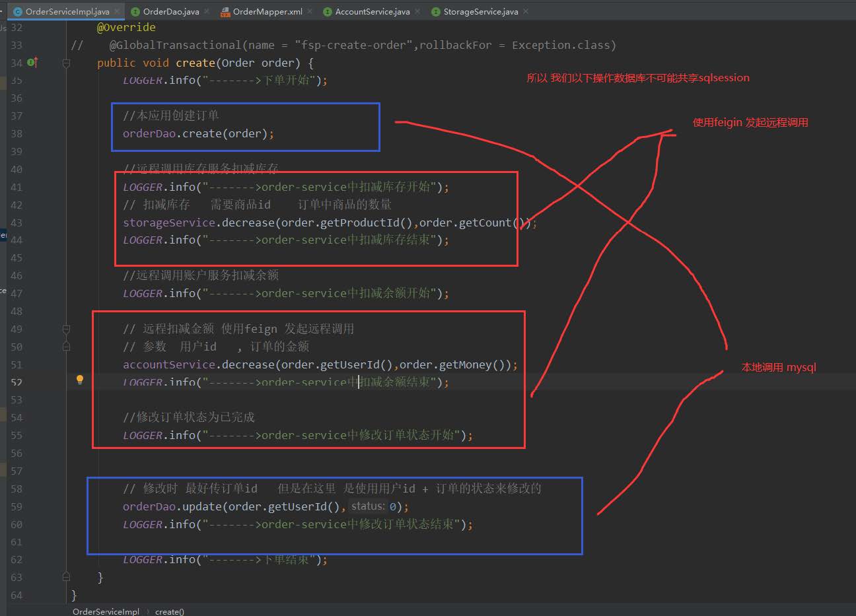
Task: Click gutter line number 38
Action: click(x=16, y=133)
